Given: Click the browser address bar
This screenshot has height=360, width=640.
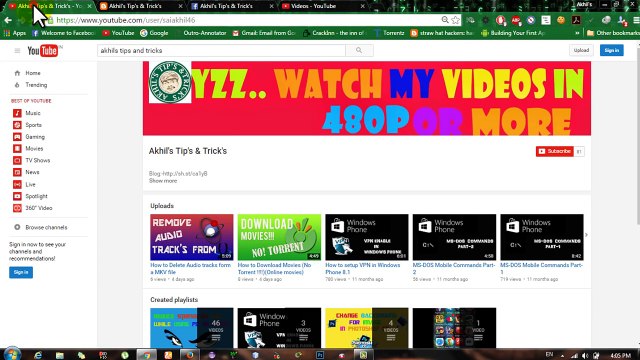Looking at the screenshot, I should coord(245,20).
